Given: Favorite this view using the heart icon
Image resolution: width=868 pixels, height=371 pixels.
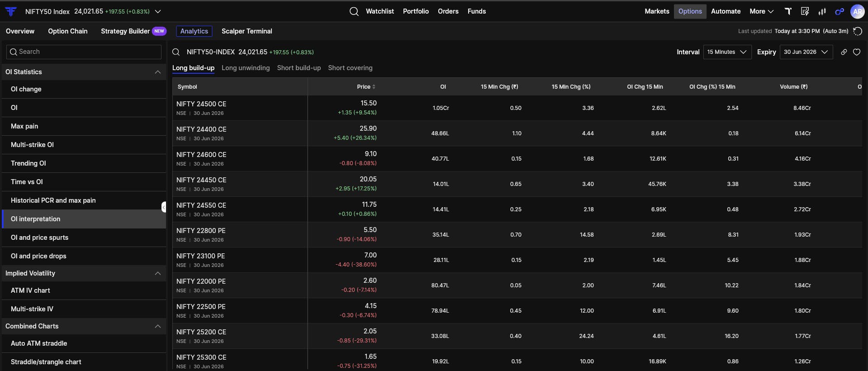Looking at the screenshot, I should click(856, 52).
